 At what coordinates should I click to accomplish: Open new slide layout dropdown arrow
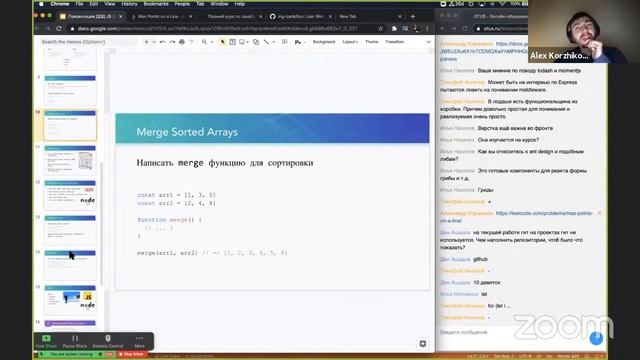coord(154,42)
